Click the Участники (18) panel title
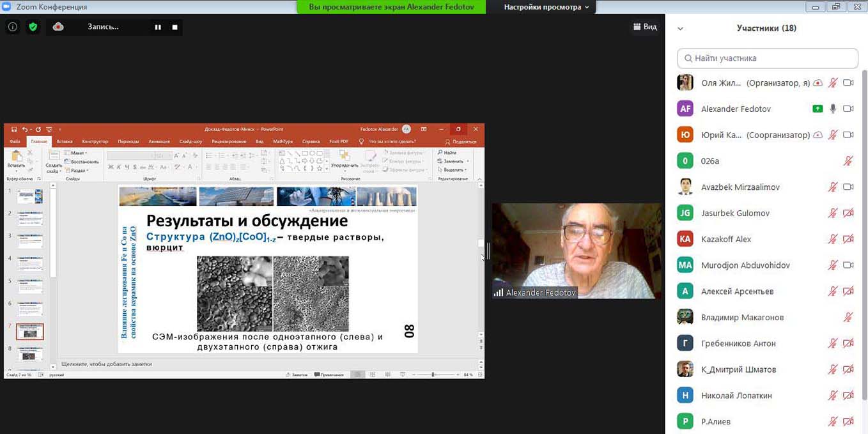The height and width of the screenshot is (434, 868). 766,28
